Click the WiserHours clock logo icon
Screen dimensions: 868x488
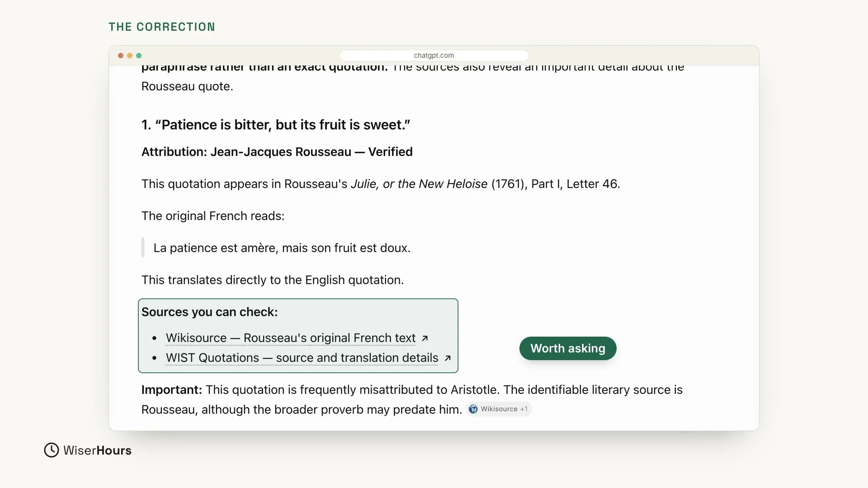point(52,450)
